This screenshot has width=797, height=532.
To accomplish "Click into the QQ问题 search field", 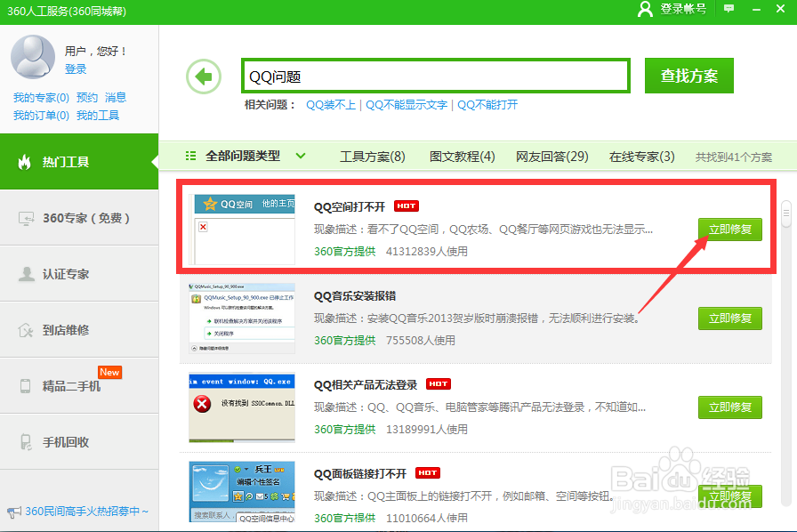I will tap(436, 76).
